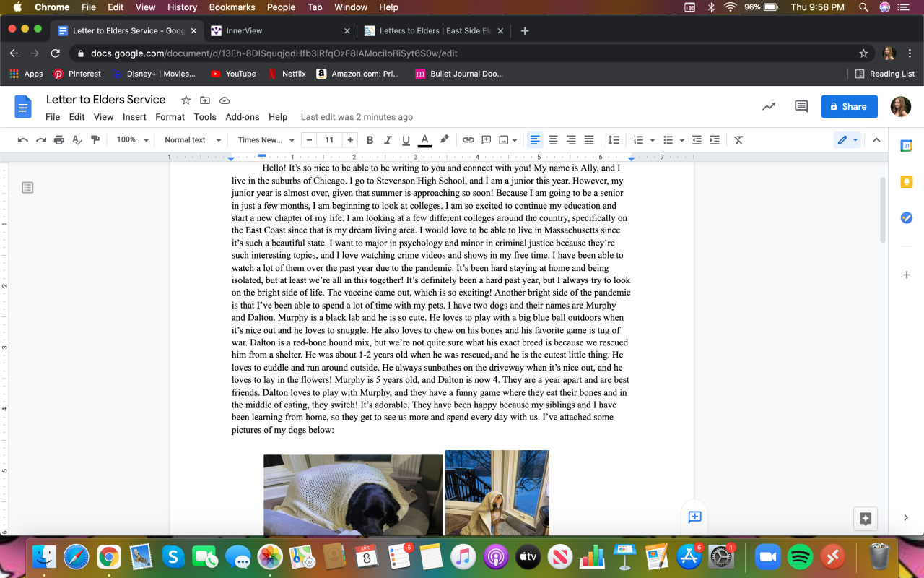This screenshot has height=578, width=924.
Task: Reload the page in Chrome
Action: [56, 53]
